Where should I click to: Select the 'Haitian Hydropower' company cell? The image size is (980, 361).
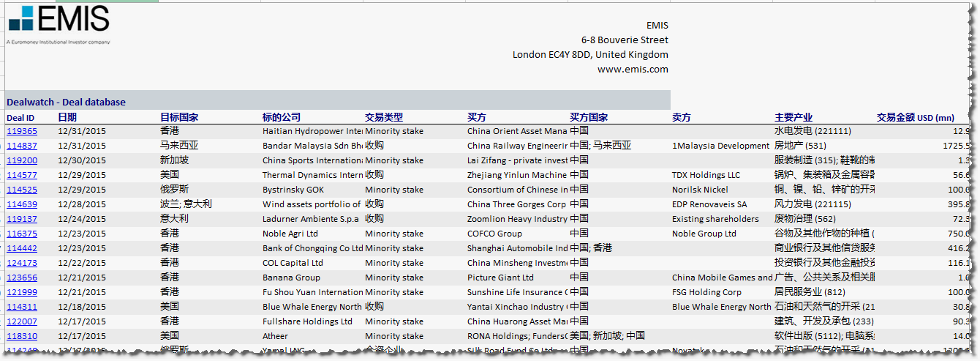pos(312,131)
